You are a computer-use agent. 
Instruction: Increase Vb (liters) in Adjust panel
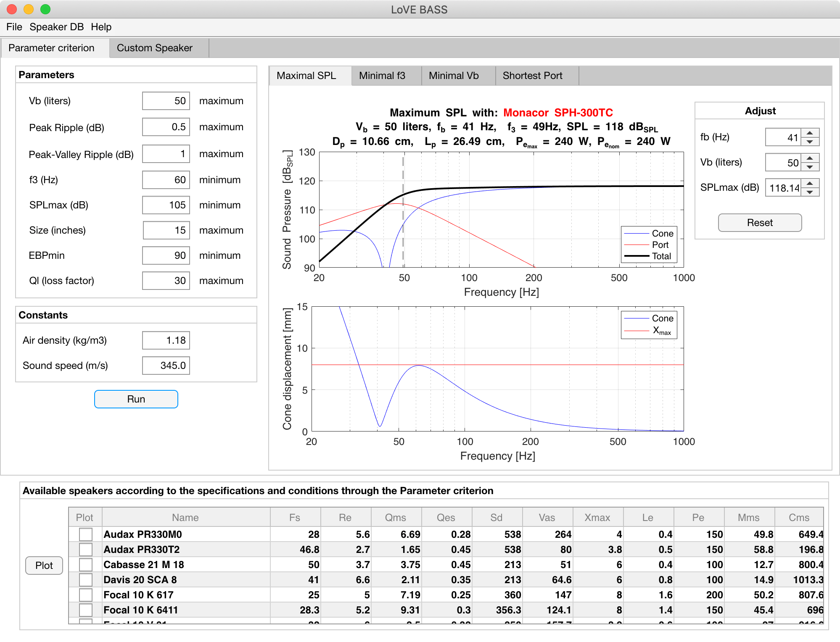tap(810, 158)
